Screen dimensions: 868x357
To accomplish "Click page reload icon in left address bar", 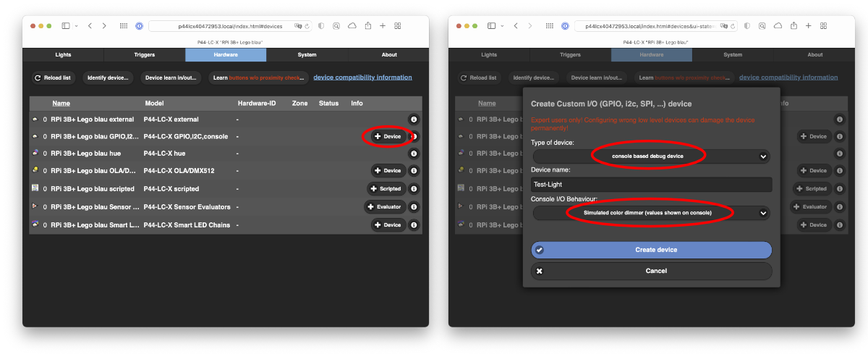I will pyautogui.click(x=308, y=26).
